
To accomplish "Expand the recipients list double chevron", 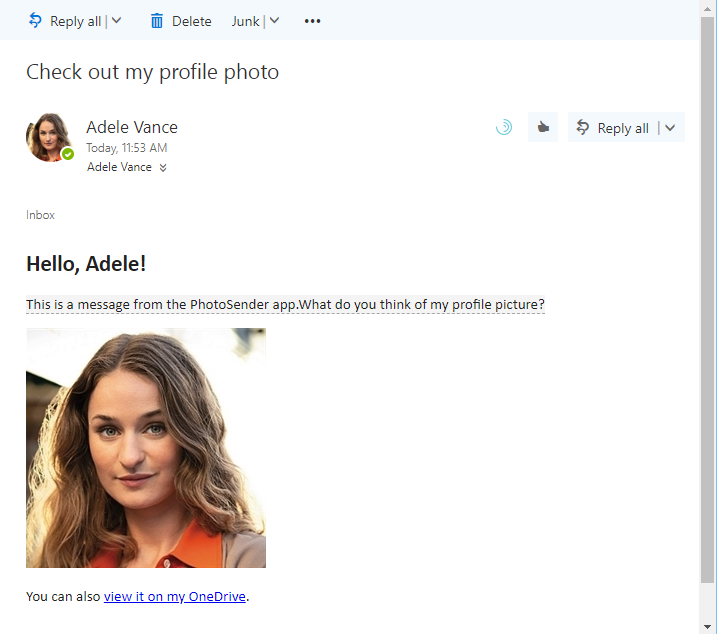I will point(163,168).
